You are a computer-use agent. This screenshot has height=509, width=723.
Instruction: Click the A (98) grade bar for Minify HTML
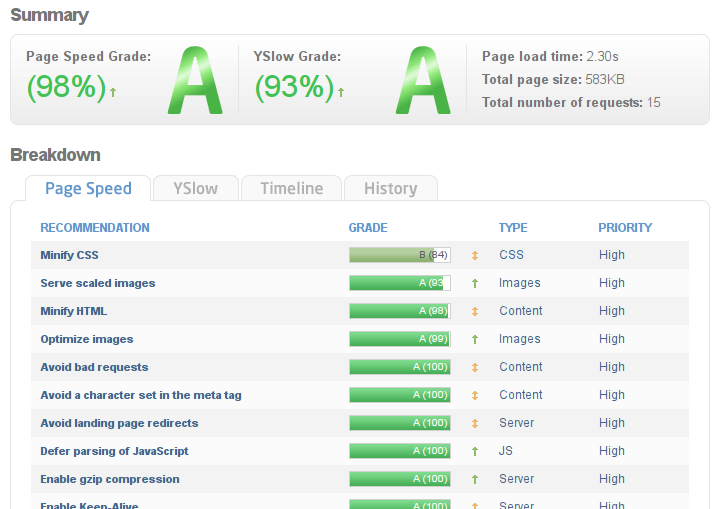(400, 311)
